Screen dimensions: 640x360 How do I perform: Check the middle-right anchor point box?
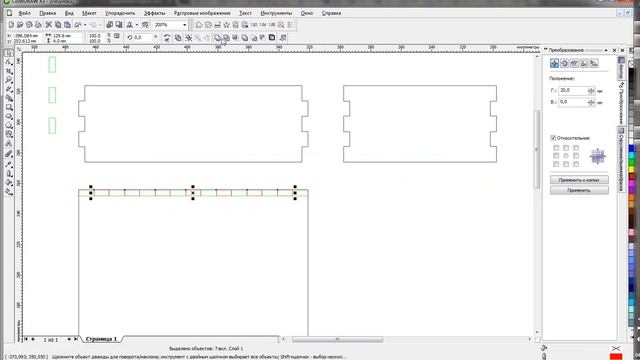(x=576, y=156)
